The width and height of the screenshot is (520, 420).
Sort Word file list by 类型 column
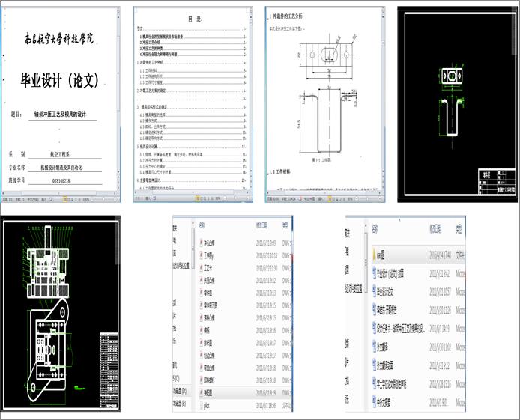pyautogui.click(x=459, y=229)
